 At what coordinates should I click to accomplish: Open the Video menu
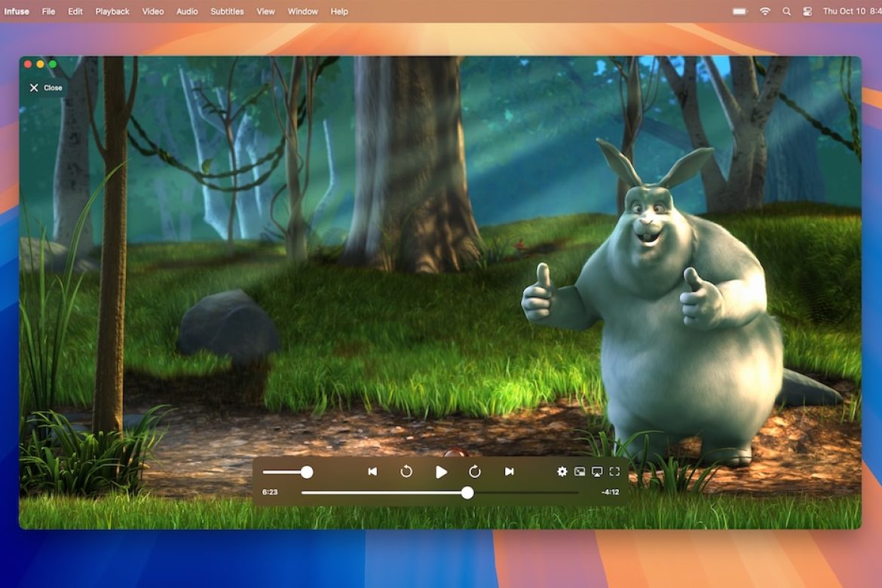(x=153, y=11)
